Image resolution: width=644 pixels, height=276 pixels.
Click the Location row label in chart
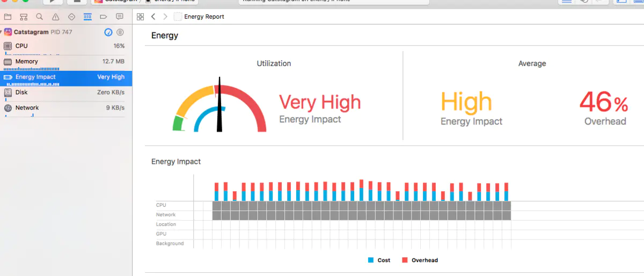(x=166, y=224)
